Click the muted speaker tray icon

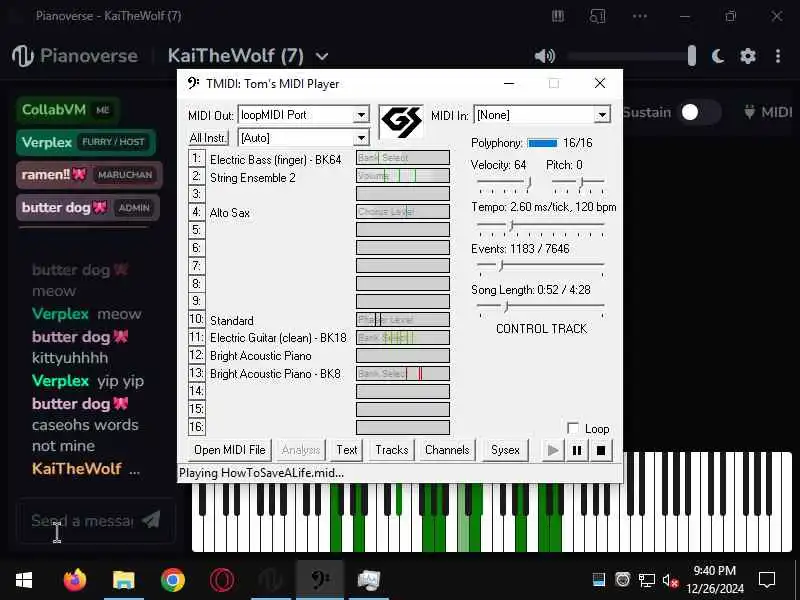[670, 580]
